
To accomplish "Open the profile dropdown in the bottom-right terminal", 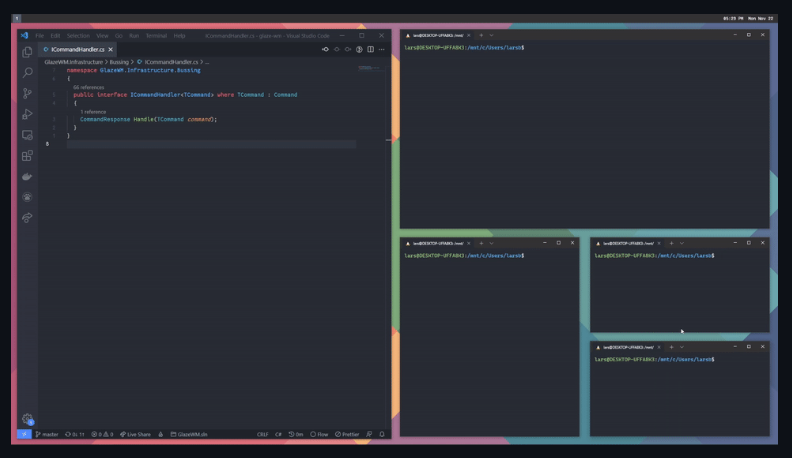I will (682, 347).
